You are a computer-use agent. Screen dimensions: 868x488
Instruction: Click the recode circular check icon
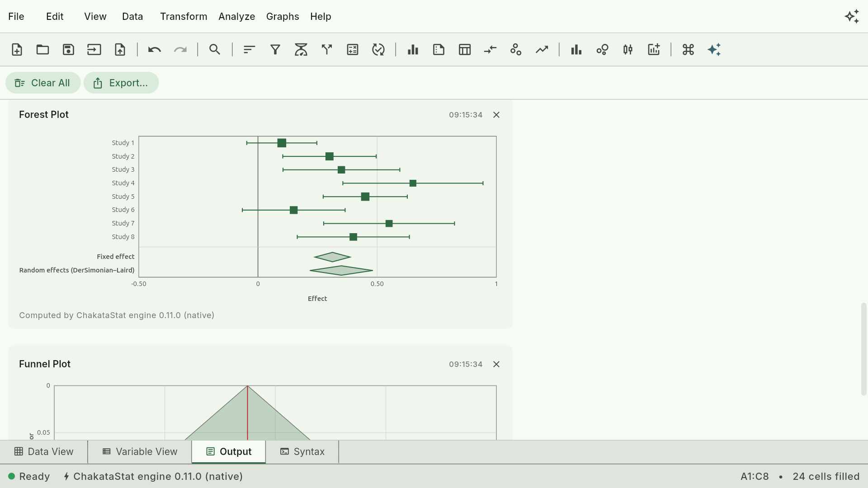pos(378,50)
